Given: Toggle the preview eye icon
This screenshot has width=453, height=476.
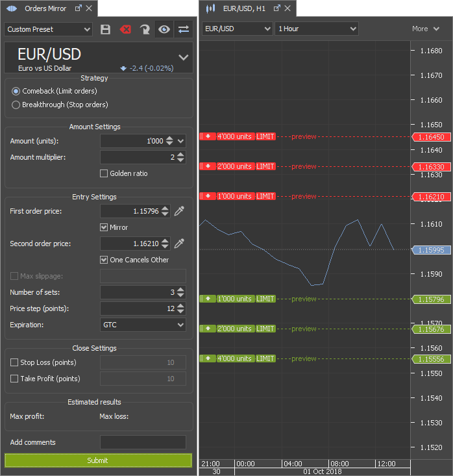Looking at the screenshot, I should point(164,29).
